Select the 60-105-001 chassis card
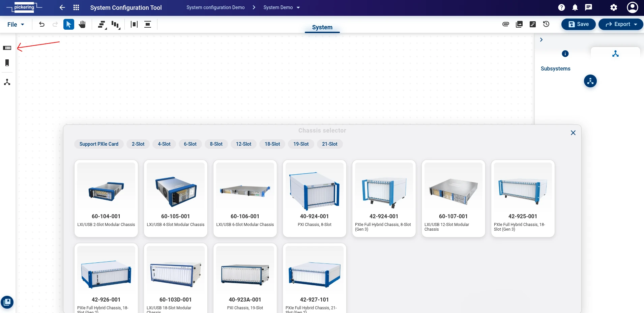This screenshot has height=313, width=644. [x=176, y=198]
